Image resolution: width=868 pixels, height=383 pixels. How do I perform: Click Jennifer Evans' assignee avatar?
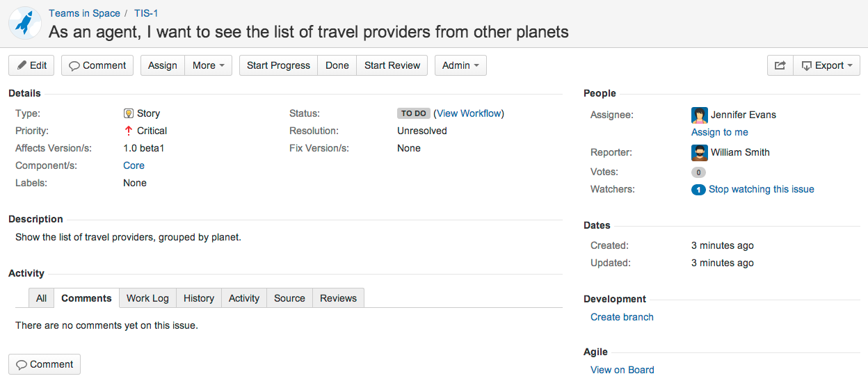699,115
